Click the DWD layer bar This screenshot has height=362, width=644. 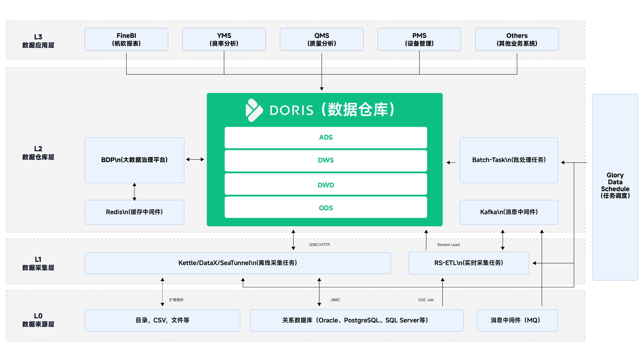tap(326, 184)
